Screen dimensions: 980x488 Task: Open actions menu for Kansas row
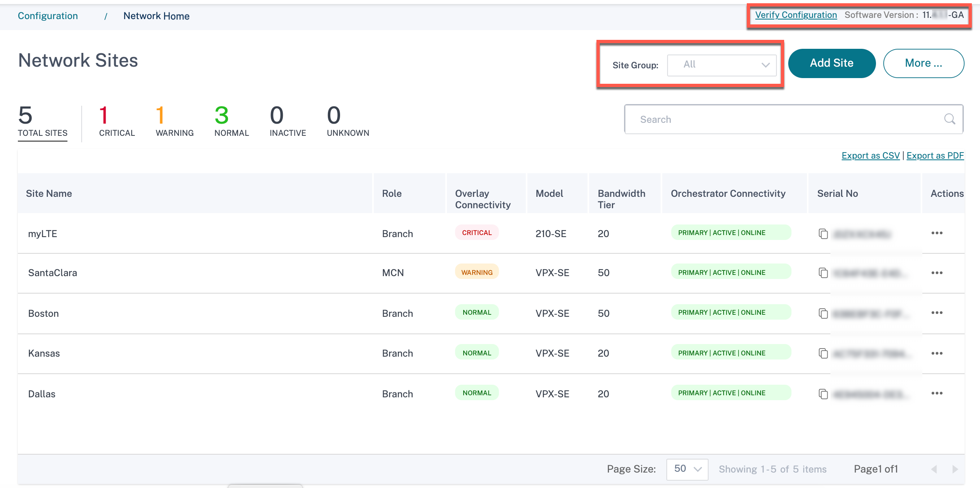pos(937,353)
